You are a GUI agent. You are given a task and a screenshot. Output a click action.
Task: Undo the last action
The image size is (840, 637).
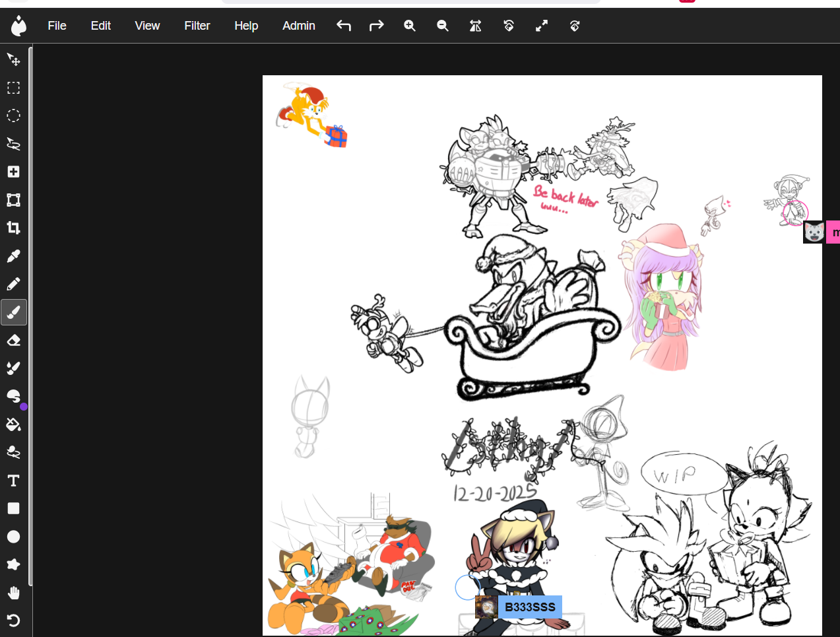(344, 26)
